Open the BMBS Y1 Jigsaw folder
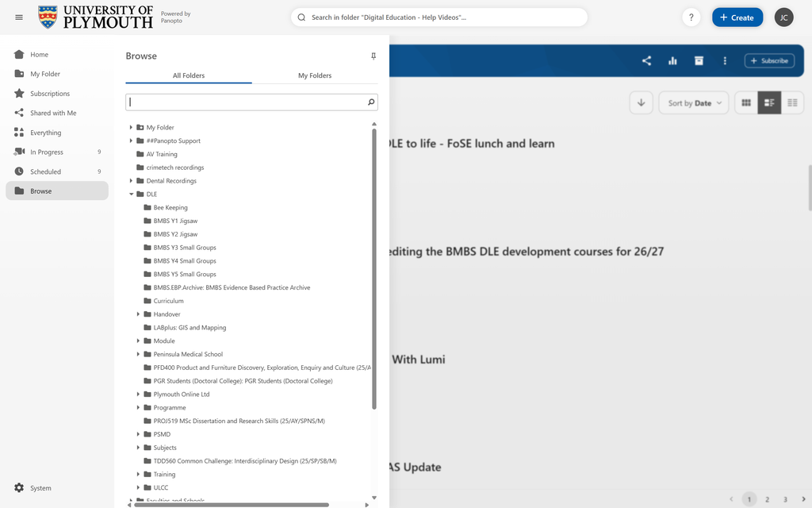The image size is (812, 508). [171, 221]
